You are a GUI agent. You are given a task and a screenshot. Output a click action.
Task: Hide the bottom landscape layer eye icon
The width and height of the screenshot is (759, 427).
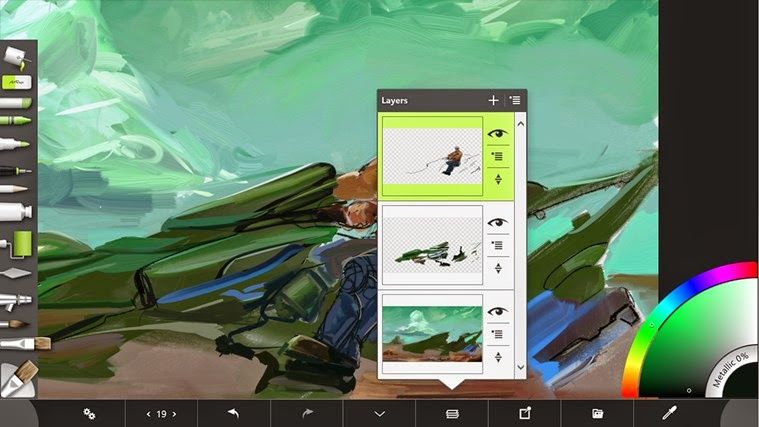coord(498,311)
